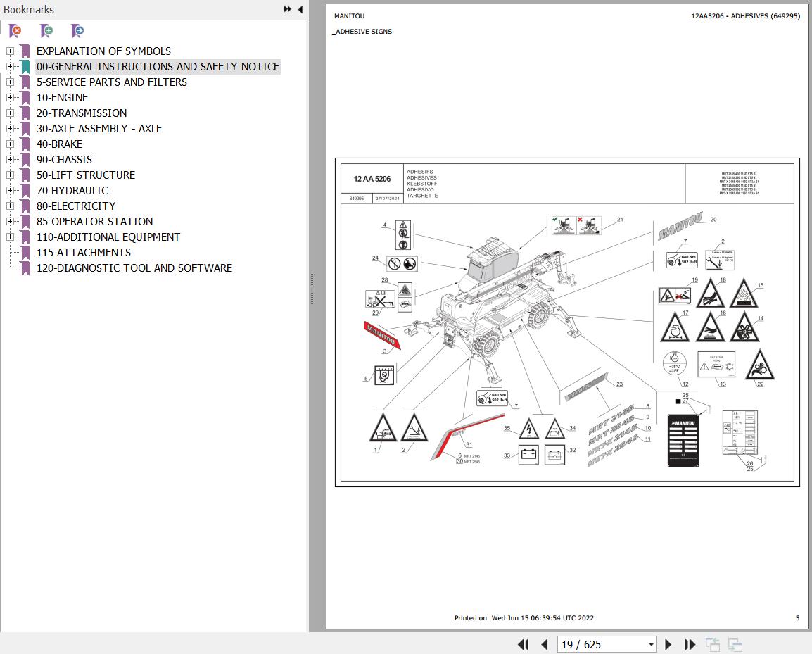Screen dimensions: 812x654
Task: Expand the 85-OPERATOR STATION bookmark node
Action: [x=10, y=221]
